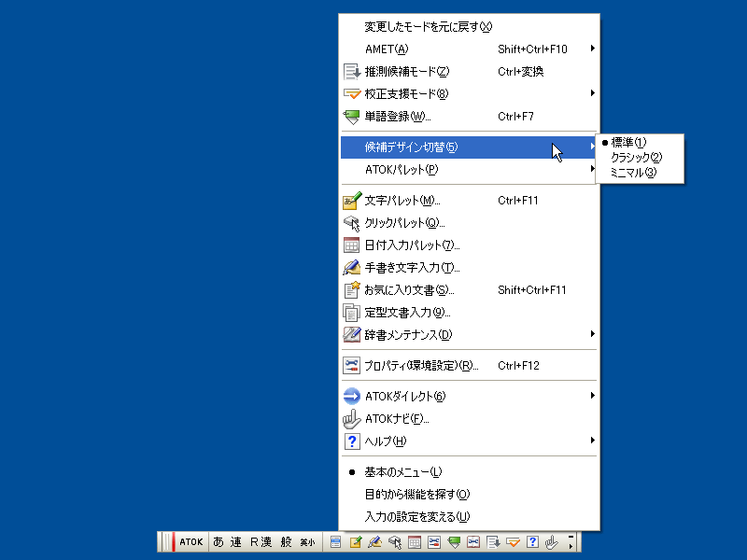Open クリックパレット(Q)... from the menu
This screenshot has width=747, height=560.
469,223
